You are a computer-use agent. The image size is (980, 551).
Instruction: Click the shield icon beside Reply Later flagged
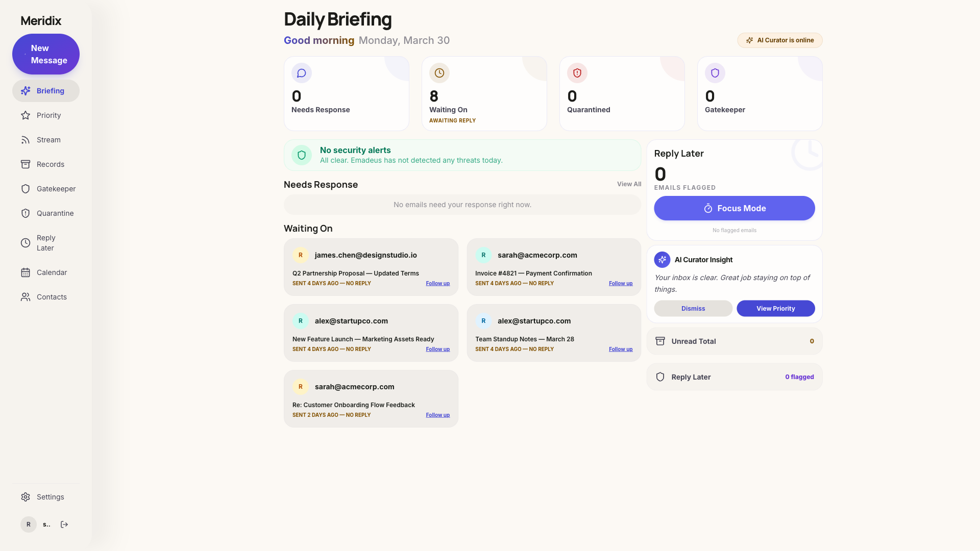tap(660, 377)
